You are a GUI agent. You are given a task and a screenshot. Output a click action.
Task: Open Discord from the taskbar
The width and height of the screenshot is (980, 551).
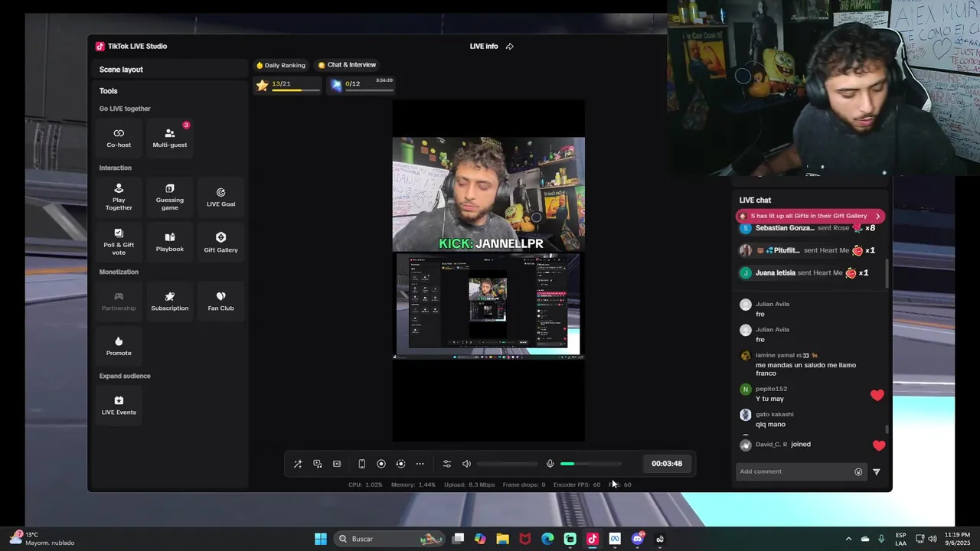(x=638, y=539)
